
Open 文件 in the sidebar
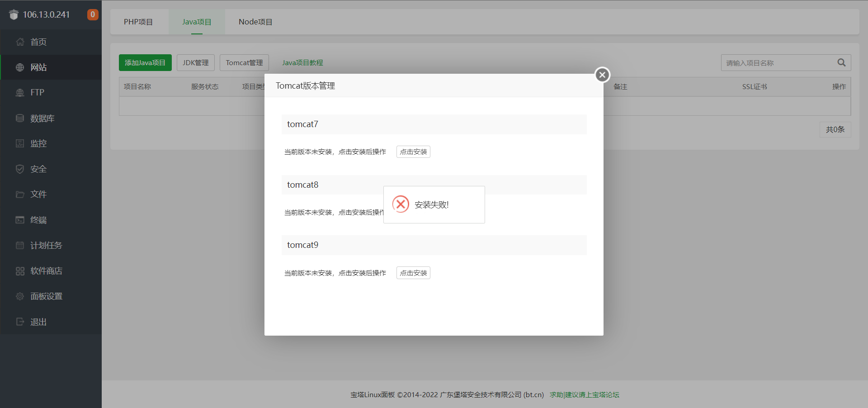click(51, 195)
